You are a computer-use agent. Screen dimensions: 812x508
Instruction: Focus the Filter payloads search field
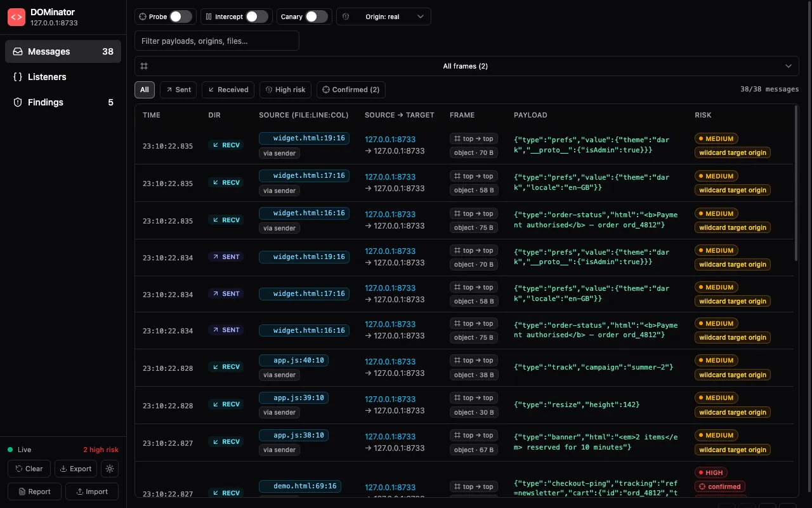pos(217,41)
